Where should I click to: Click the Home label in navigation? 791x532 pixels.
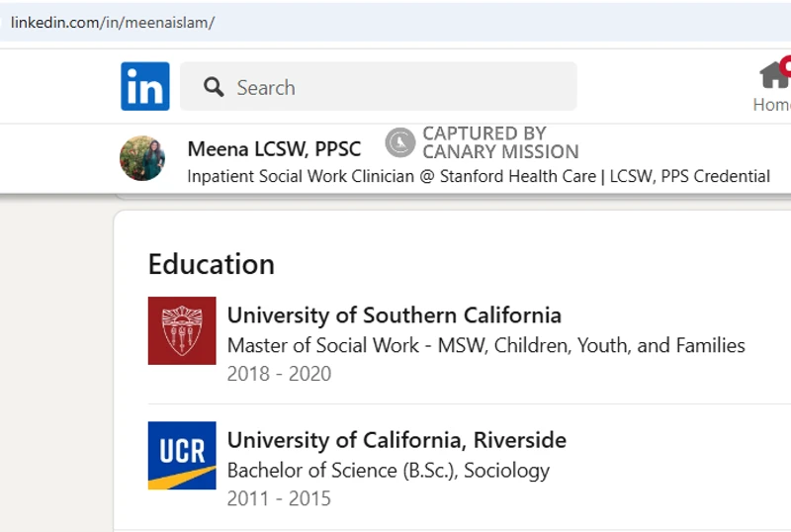coord(772,105)
